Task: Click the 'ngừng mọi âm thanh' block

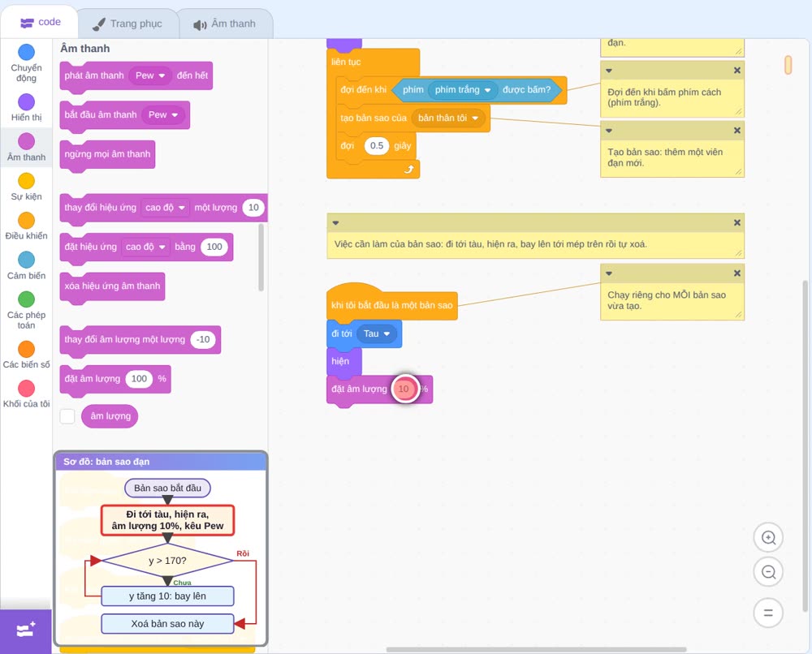Action: (x=107, y=154)
